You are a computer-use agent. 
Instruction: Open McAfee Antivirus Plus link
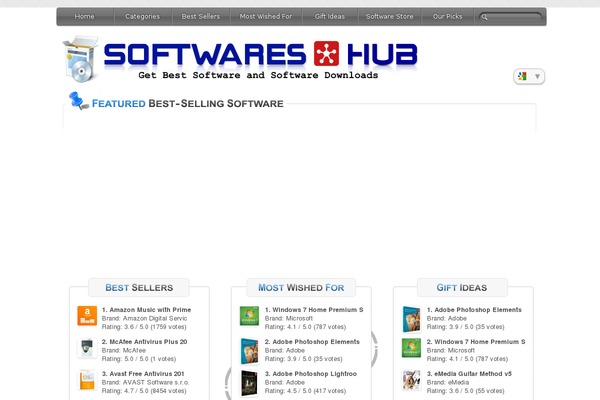click(x=144, y=342)
